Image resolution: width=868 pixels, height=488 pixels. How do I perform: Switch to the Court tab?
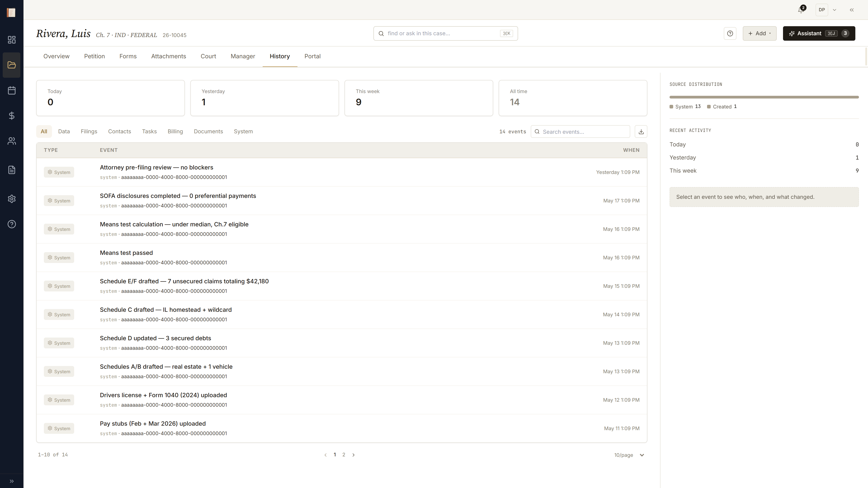coord(208,56)
